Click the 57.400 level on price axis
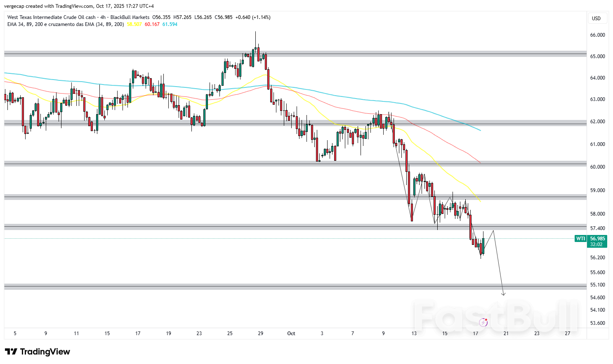This screenshot has height=364, width=613. (597, 228)
